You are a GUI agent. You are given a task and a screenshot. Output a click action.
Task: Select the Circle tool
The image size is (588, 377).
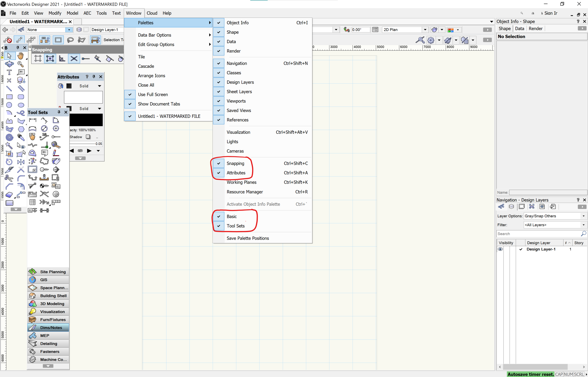[x=9, y=105]
